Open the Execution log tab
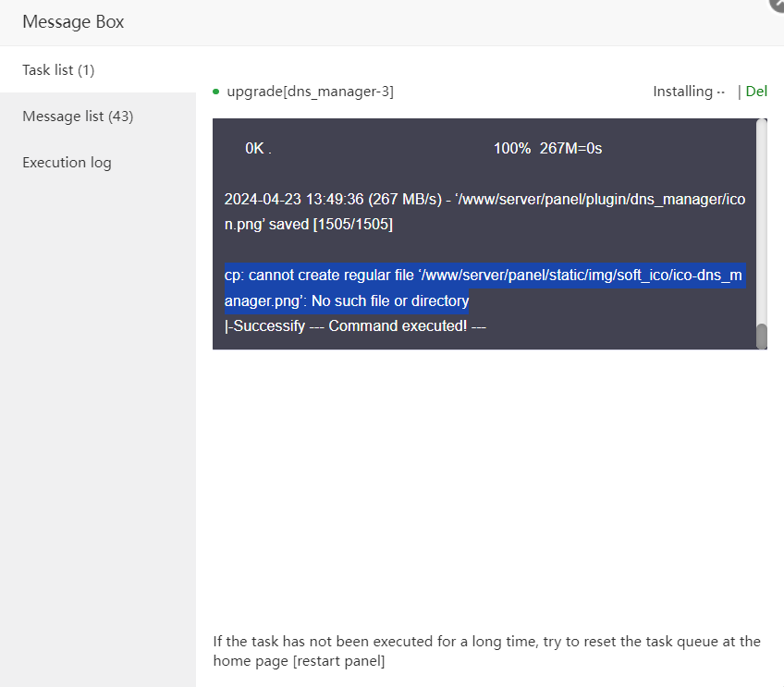Viewport: 784px width, 687px height. [x=67, y=163]
